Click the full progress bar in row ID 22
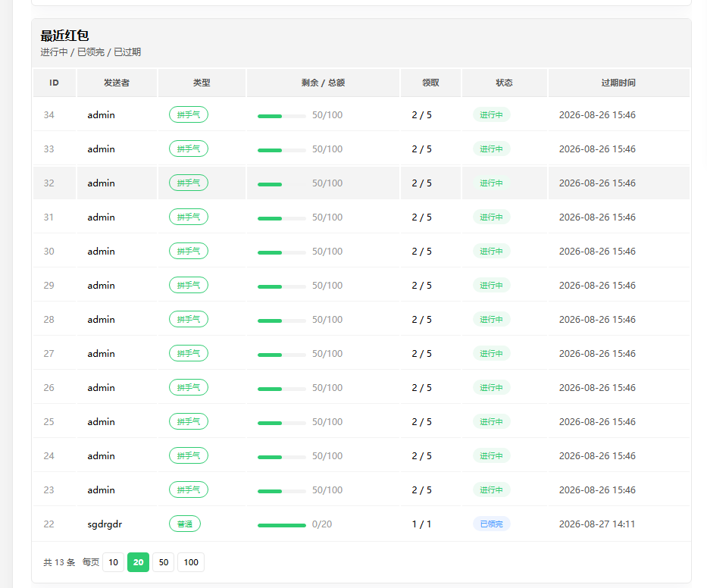The height and width of the screenshot is (588, 707). tap(282, 525)
